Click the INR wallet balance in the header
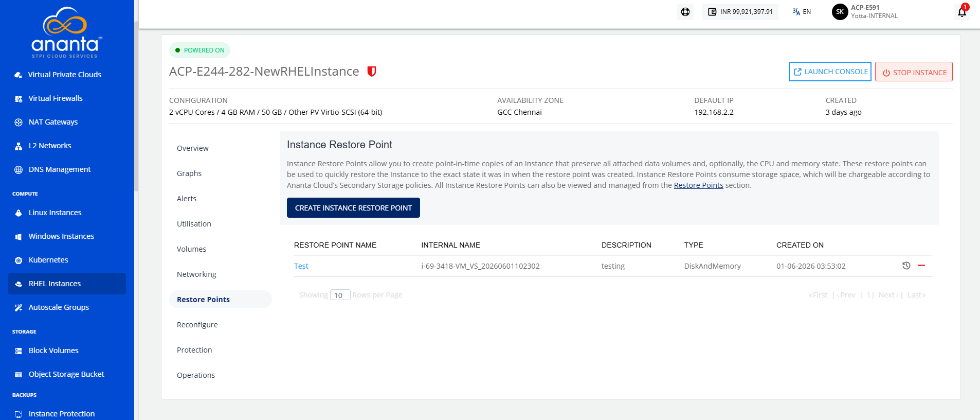Image resolution: width=980 pixels, height=420 pixels. [x=740, y=12]
